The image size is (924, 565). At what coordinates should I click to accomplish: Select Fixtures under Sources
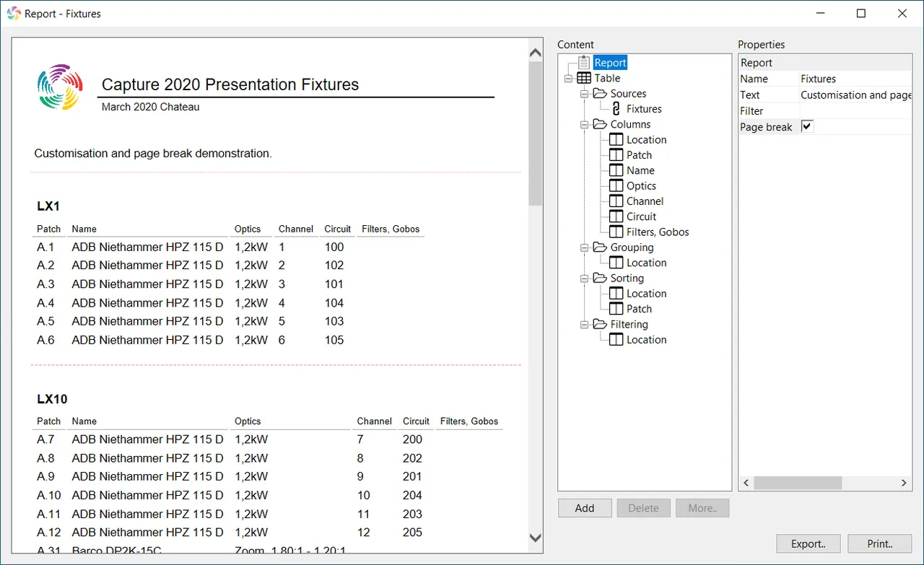click(644, 109)
